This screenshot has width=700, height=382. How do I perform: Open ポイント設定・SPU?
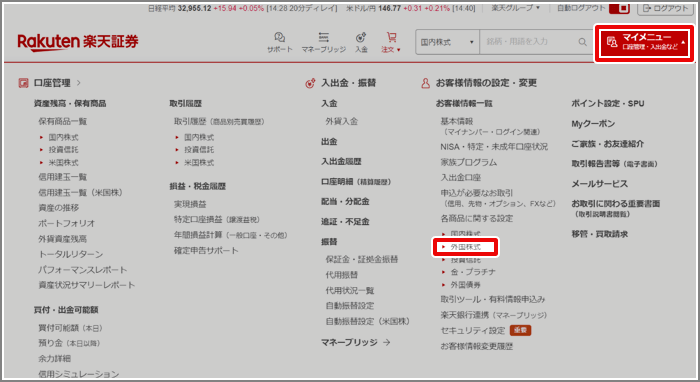pyautogui.click(x=608, y=104)
